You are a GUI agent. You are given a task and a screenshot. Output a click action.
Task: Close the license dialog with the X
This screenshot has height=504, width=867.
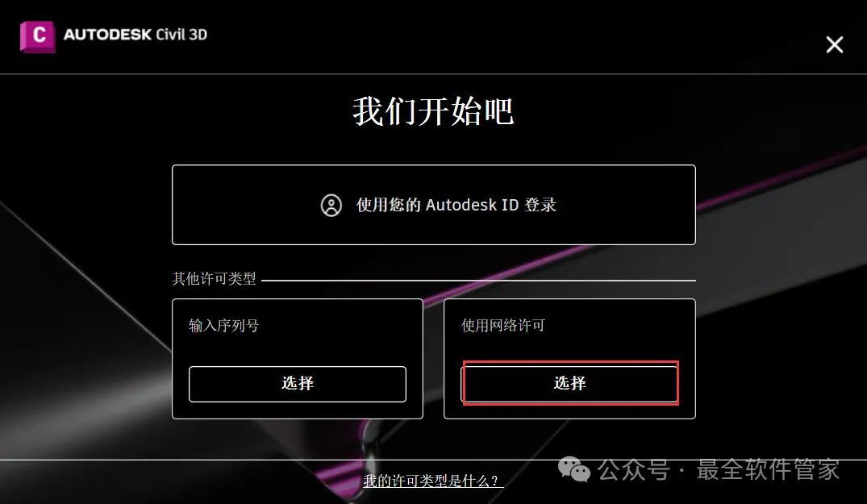(x=835, y=44)
